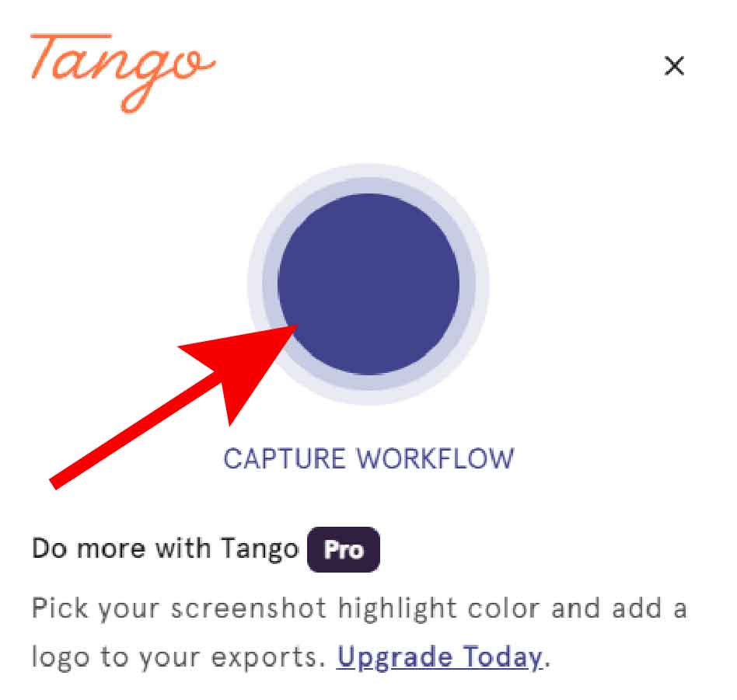Start capturing a workflow via the circle
The width and height of the screenshot is (737, 700).
(368, 284)
